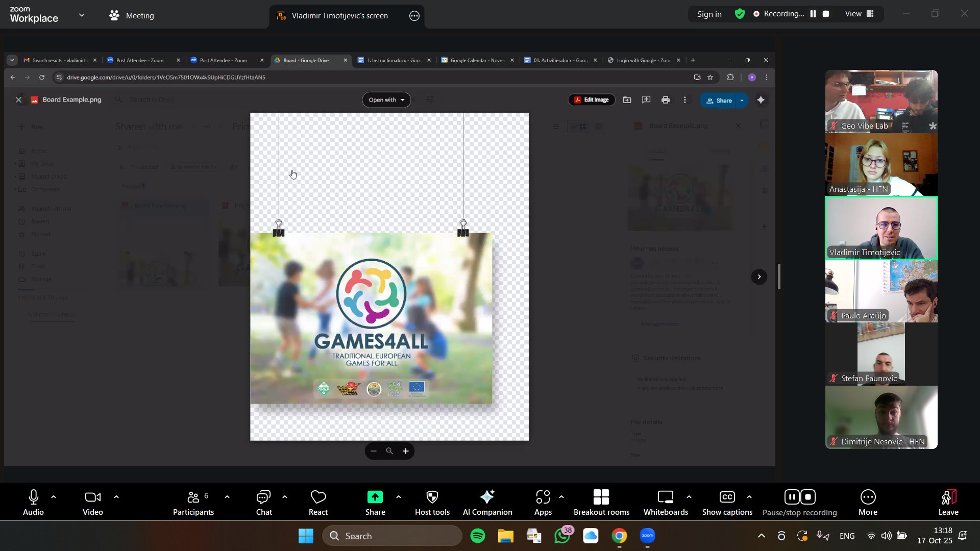Open File Explorer from the taskbar
Image resolution: width=980 pixels, height=551 pixels.
click(506, 536)
